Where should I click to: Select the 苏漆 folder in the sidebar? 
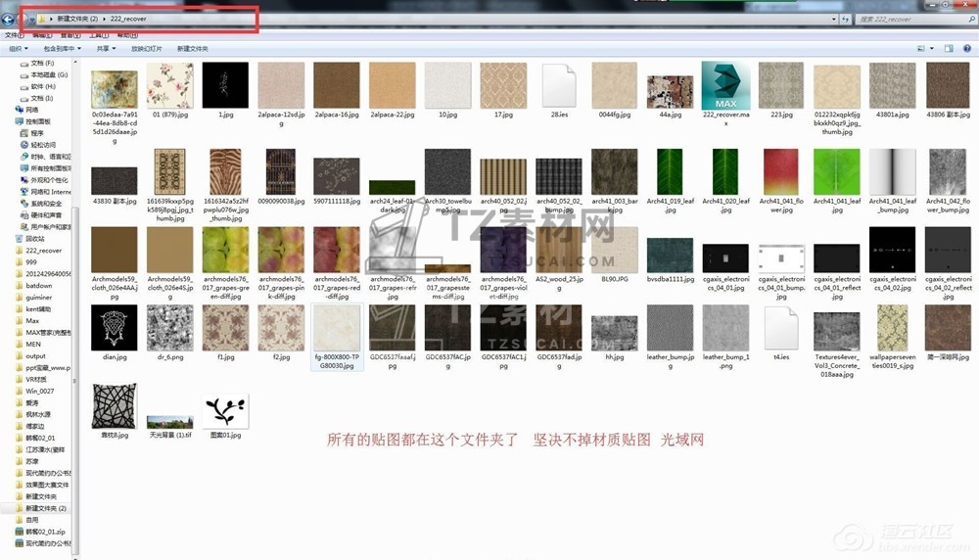click(27, 461)
